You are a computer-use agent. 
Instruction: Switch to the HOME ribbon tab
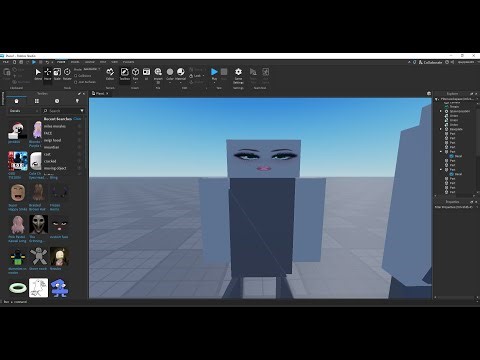point(61,62)
